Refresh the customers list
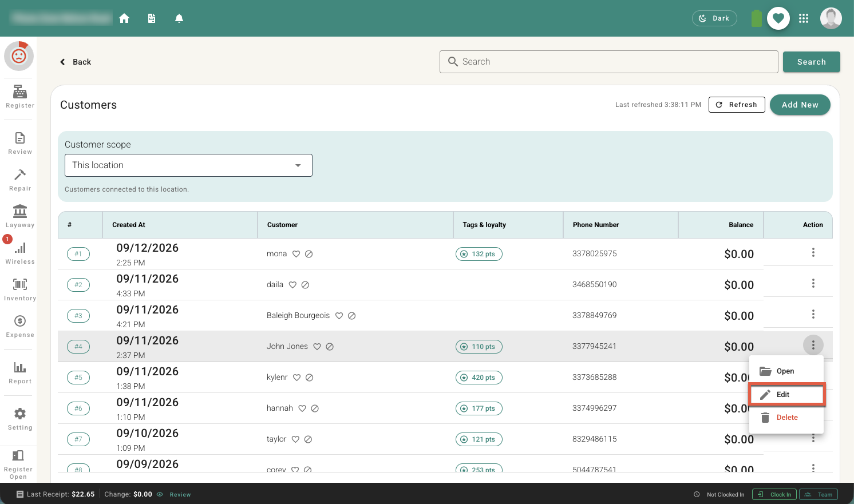 click(x=737, y=105)
